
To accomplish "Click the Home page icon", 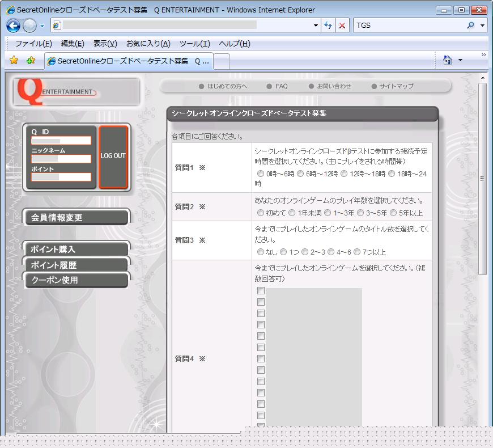I will (448, 60).
